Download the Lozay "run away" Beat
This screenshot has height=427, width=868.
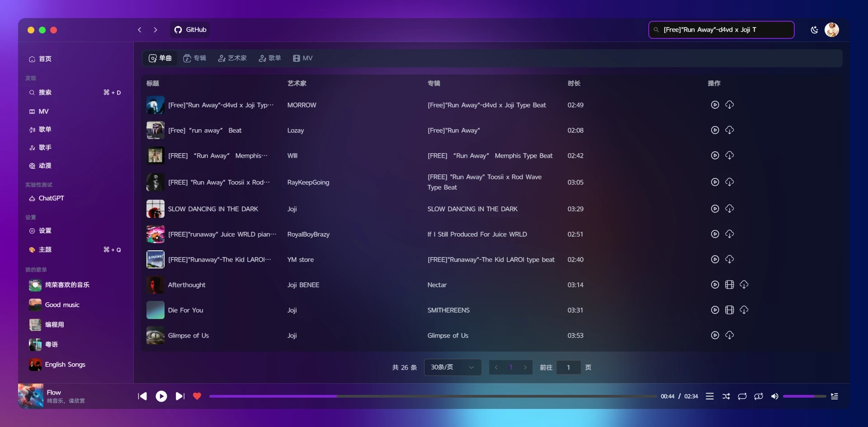pyautogui.click(x=729, y=130)
